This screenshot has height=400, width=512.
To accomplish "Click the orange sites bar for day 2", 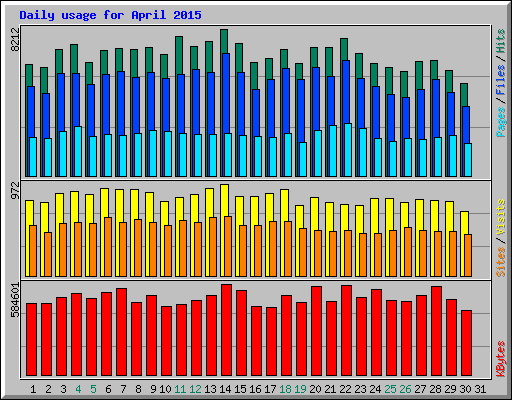I will point(48,254).
